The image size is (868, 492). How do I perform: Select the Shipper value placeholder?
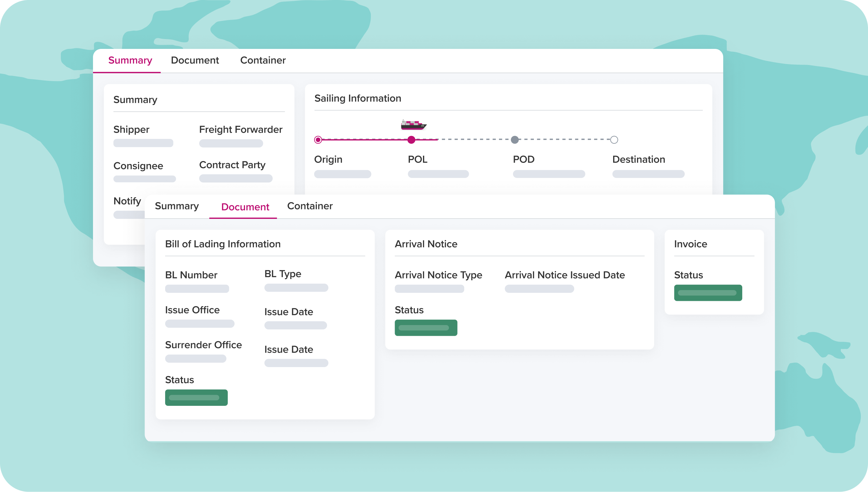point(143,143)
